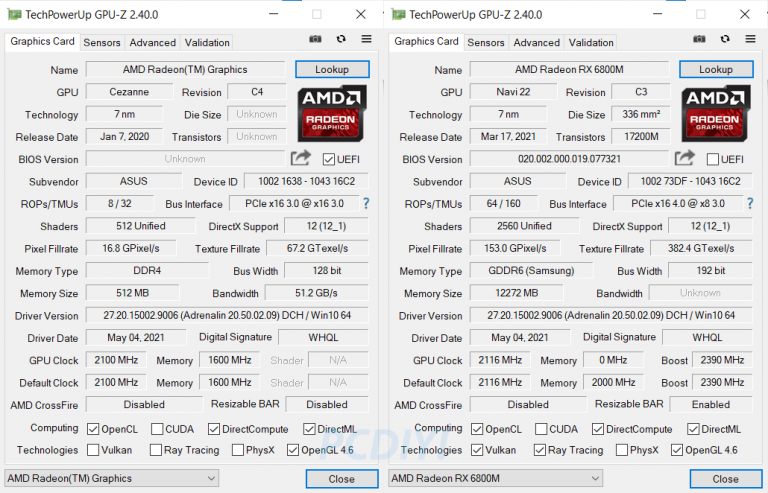Click Close button in RX 6800M window
The height and width of the screenshot is (493, 768).
726,479
